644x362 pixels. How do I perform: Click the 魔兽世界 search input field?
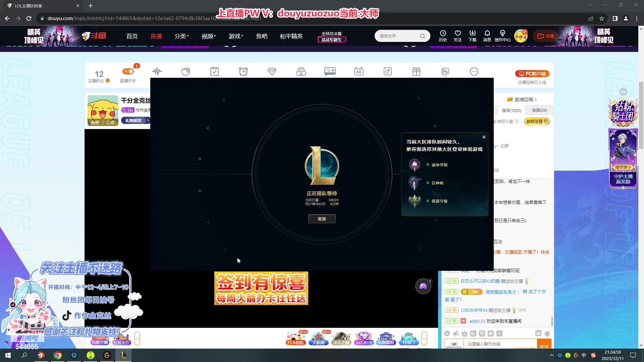click(x=397, y=36)
